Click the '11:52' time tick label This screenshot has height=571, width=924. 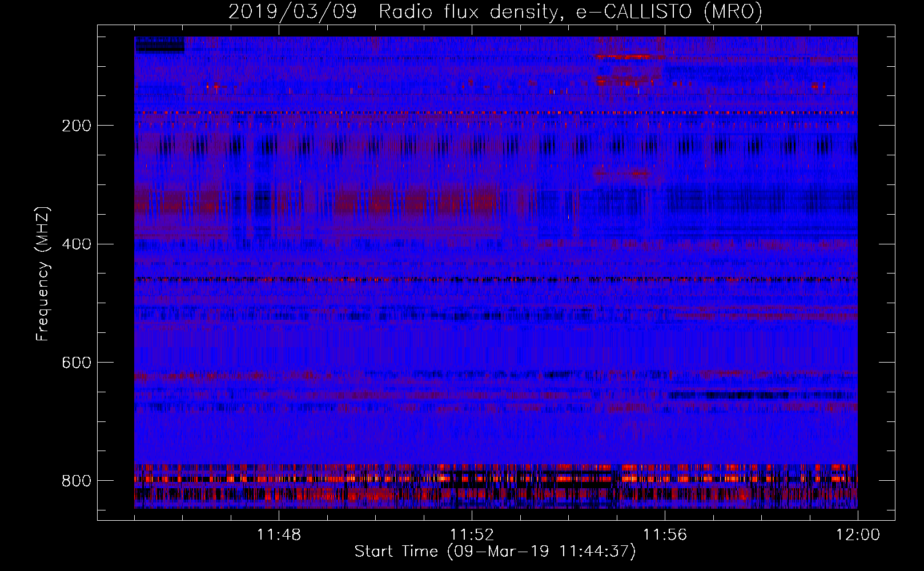pyautogui.click(x=472, y=535)
